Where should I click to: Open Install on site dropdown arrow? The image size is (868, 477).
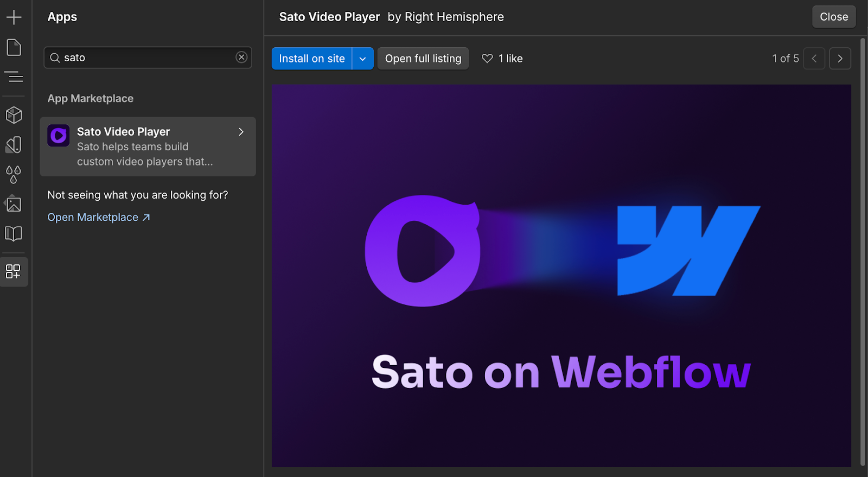363,59
